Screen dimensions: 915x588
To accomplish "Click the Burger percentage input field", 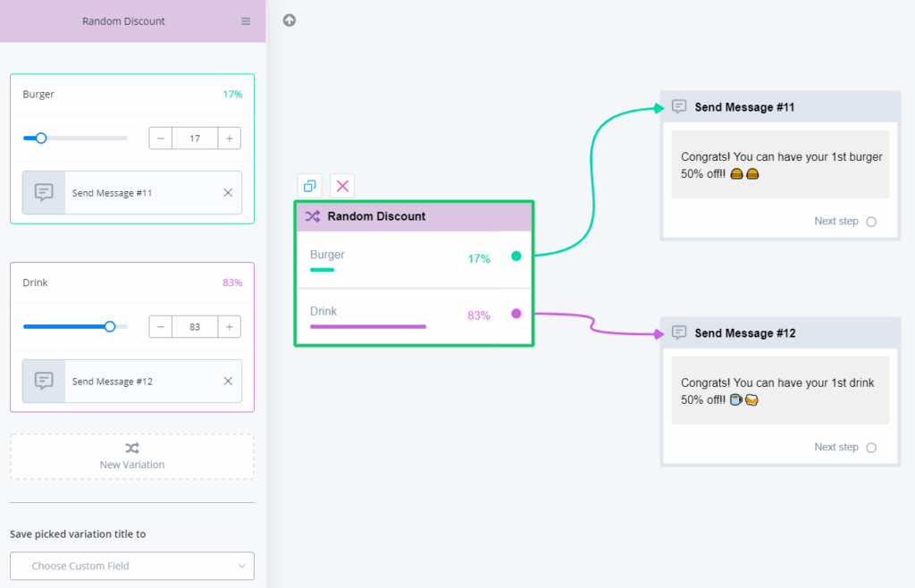I will (195, 139).
